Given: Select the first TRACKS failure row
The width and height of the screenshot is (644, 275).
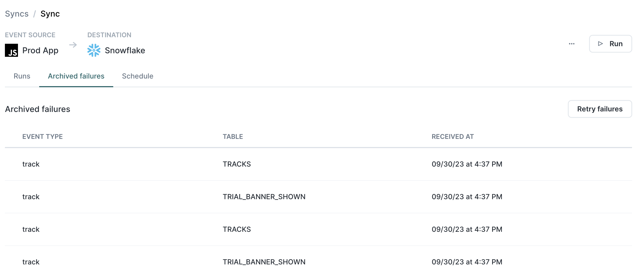Looking at the screenshot, I should pyautogui.click(x=237, y=164).
